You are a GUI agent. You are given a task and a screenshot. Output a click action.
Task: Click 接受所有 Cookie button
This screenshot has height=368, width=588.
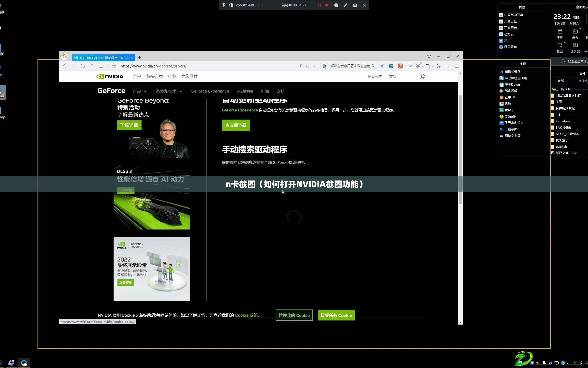[x=336, y=315]
